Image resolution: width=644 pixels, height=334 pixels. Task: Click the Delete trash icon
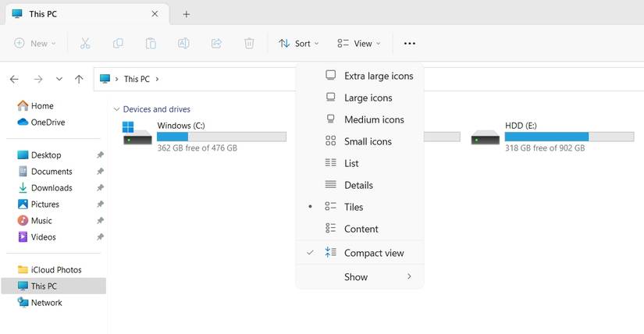249,44
